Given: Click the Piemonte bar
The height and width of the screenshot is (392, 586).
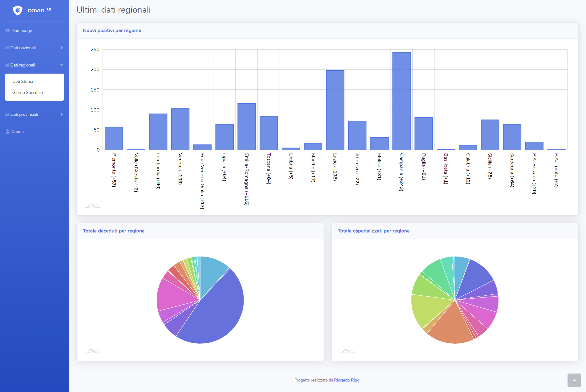Looking at the screenshot, I should 114,138.
